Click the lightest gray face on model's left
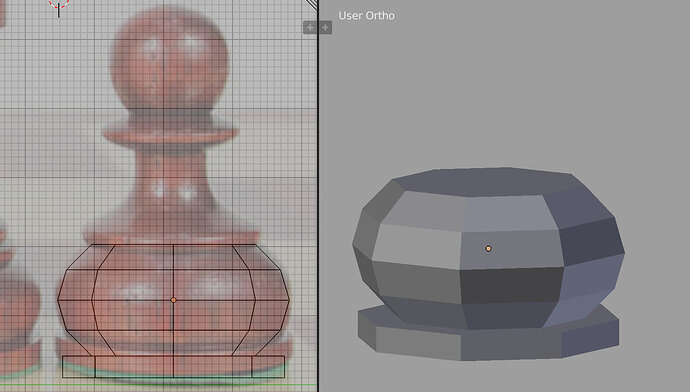 pos(416,246)
